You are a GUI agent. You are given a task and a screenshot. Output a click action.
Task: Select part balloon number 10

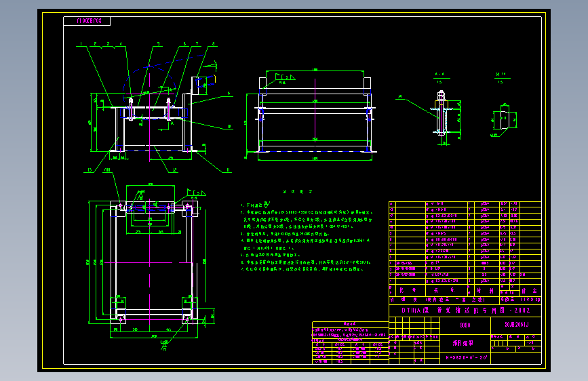tap(229, 127)
